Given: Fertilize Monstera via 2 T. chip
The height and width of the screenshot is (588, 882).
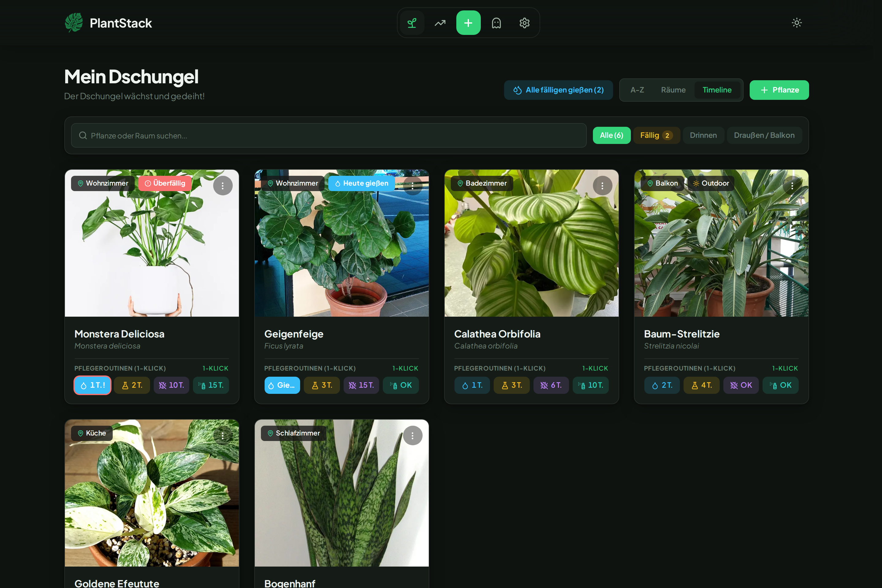Looking at the screenshot, I should coord(132,385).
